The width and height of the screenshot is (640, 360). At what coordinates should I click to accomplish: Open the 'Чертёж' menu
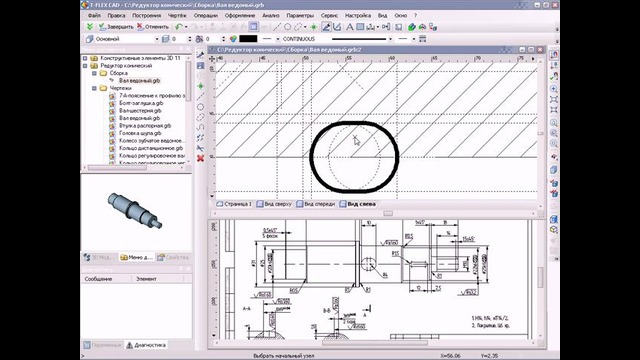click(177, 16)
